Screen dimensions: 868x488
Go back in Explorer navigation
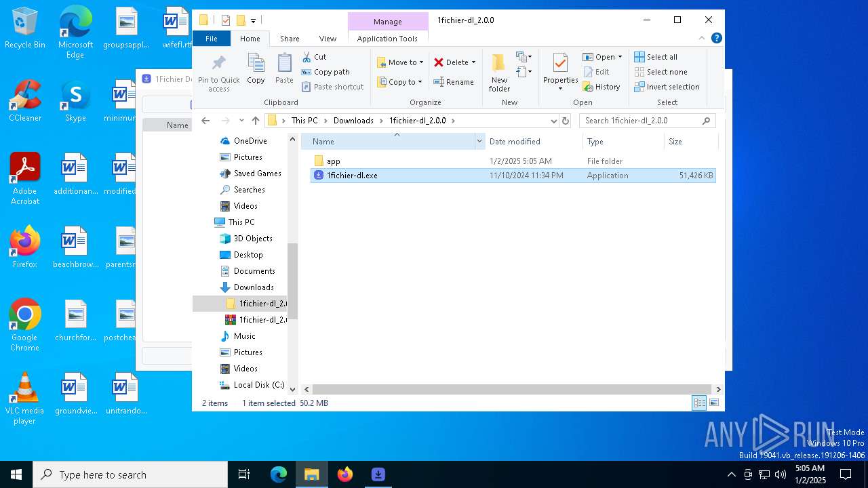click(206, 121)
